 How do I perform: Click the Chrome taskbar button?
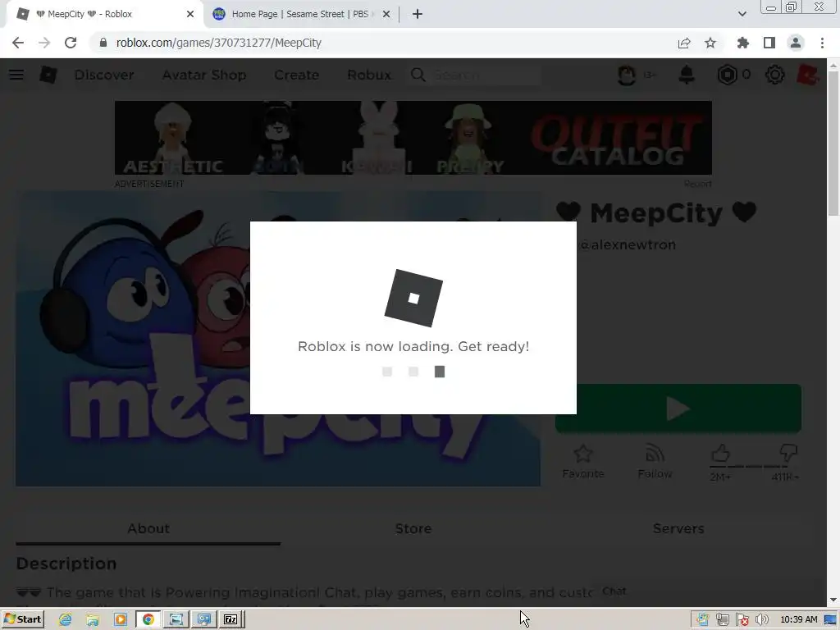(148, 620)
